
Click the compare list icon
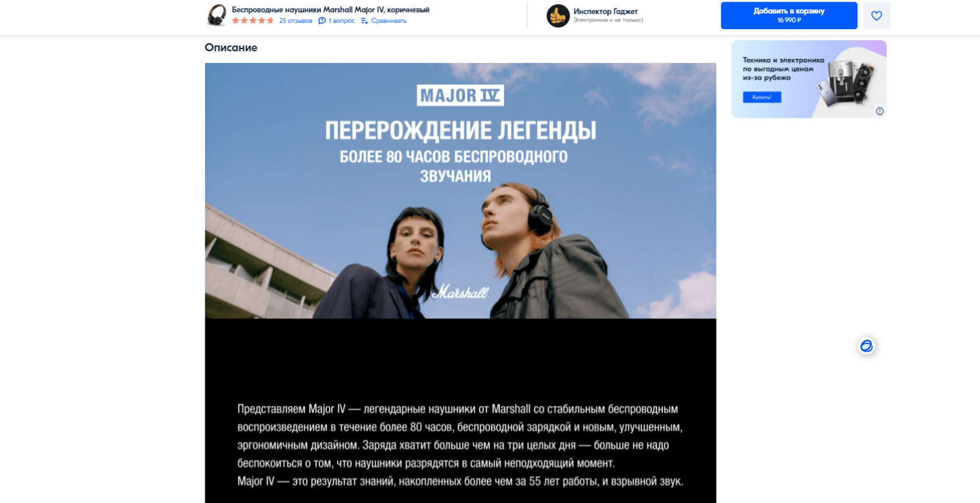tap(364, 21)
